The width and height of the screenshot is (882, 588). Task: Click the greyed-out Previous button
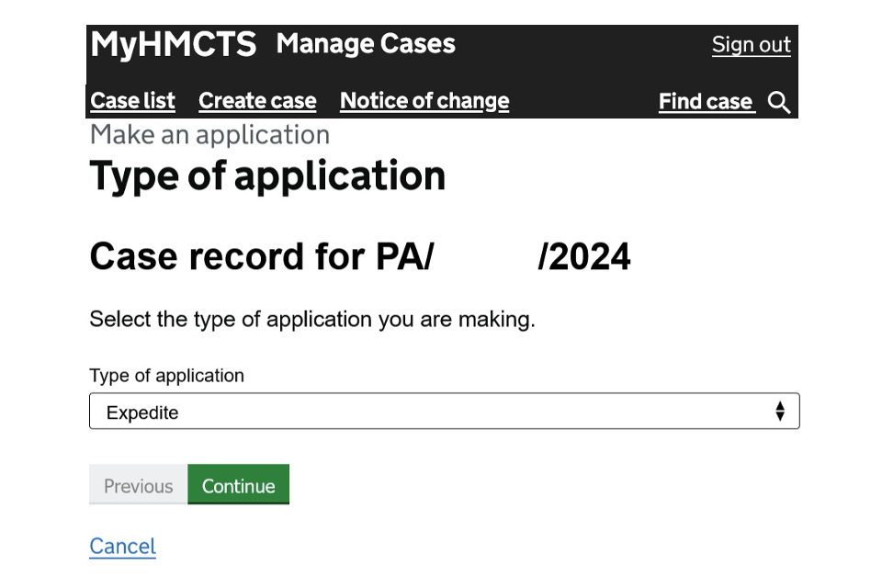point(138,486)
